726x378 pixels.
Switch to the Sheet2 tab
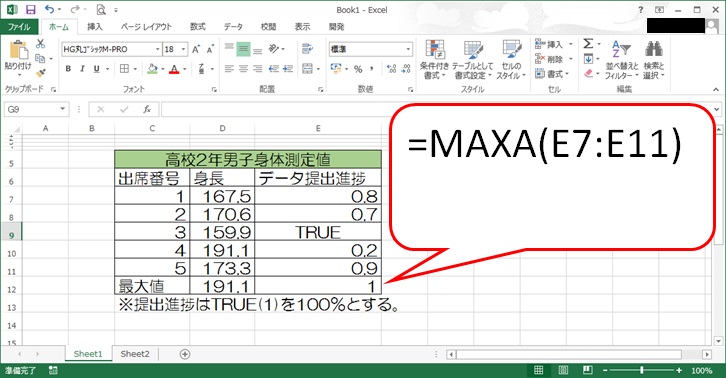[x=135, y=354]
